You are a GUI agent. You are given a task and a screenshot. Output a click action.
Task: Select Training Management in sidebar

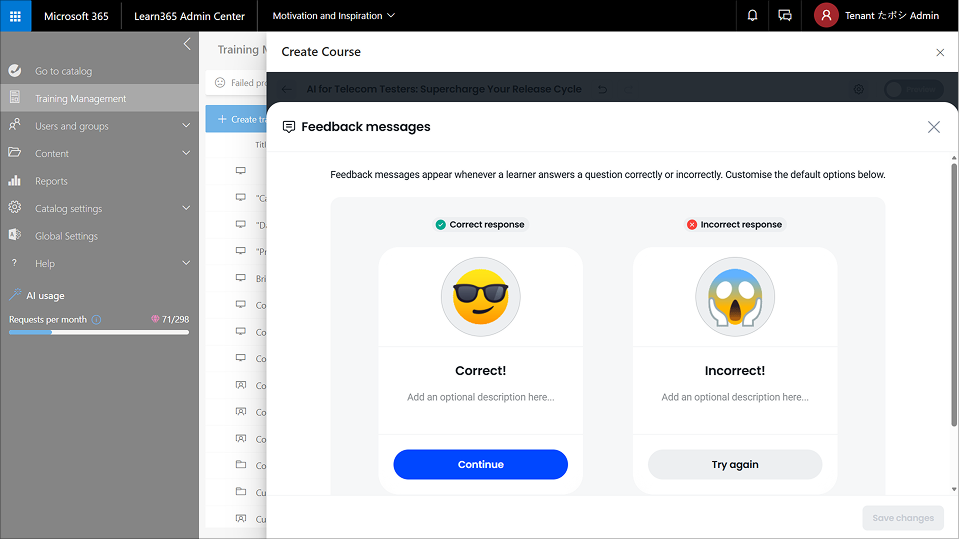[x=80, y=99]
